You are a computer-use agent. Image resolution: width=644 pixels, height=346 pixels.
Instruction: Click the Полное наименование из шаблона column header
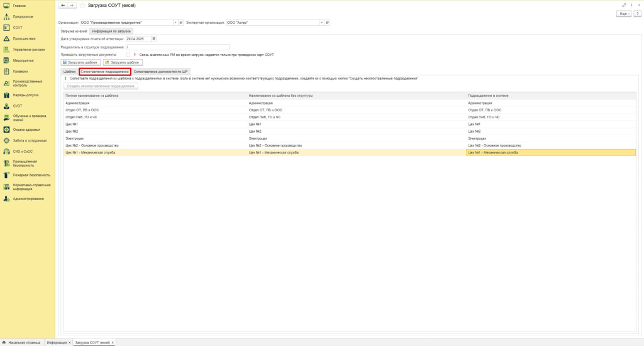coord(156,96)
